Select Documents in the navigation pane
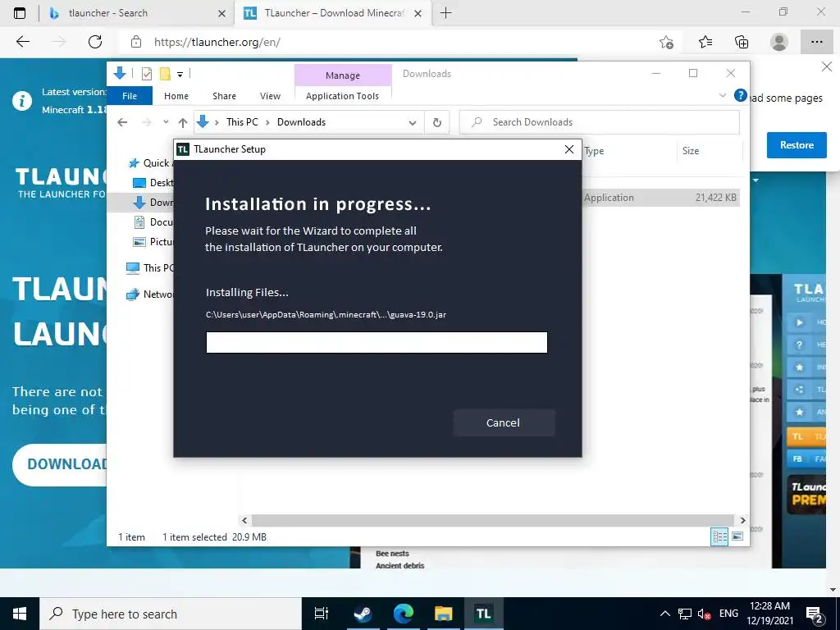Image resolution: width=840 pixels, height=630 pixels. point(153,221)
